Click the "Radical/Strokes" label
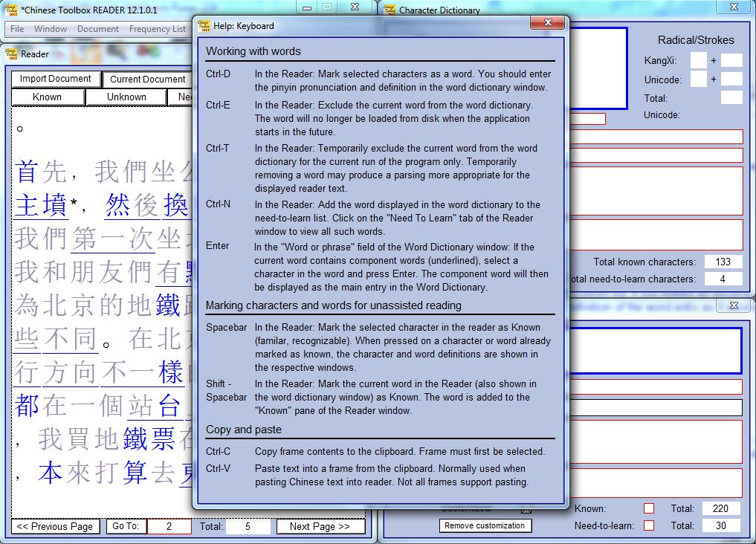 point(696,40)
